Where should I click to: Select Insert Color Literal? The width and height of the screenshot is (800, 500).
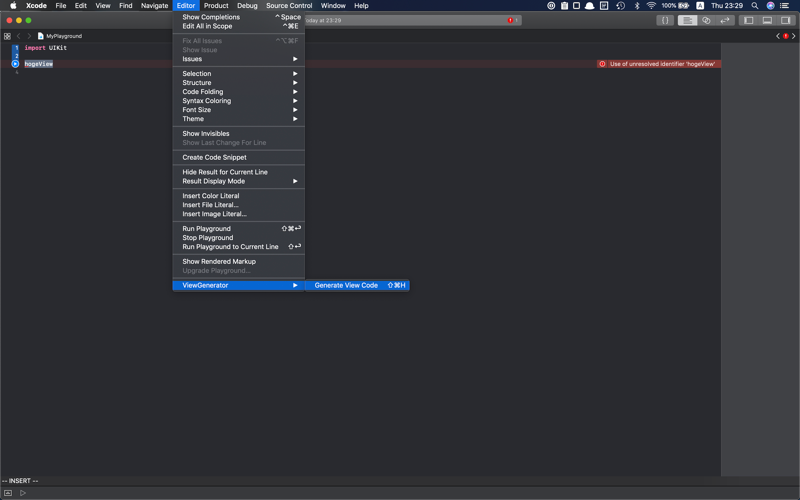point(238,196)
